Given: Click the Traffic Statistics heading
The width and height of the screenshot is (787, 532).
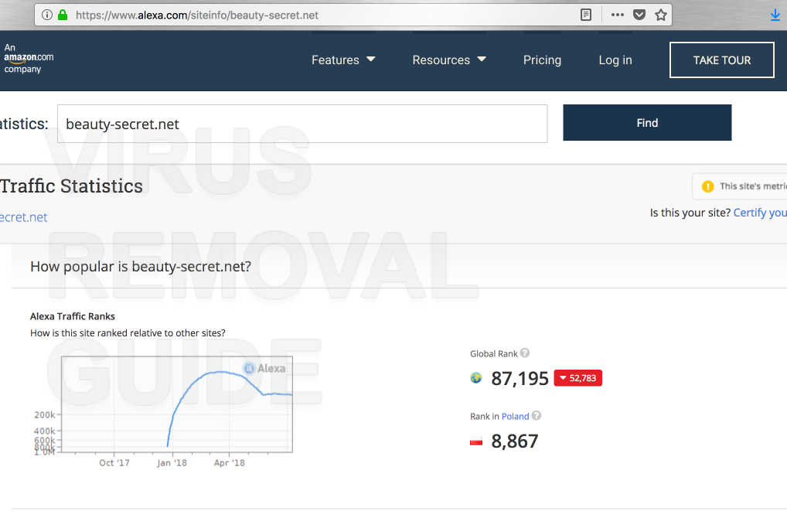Looking at the screenshot, I should (71, 186).
